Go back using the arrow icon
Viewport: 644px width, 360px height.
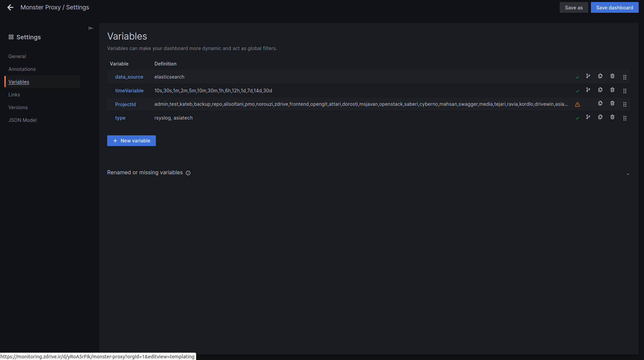coord(10,7)
